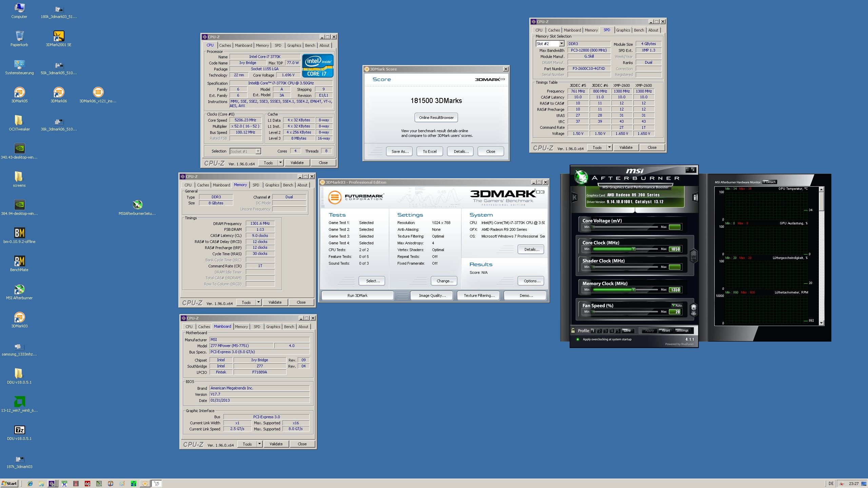Select Afterburner profile 3
868x488 pixels.
[606, 331]
